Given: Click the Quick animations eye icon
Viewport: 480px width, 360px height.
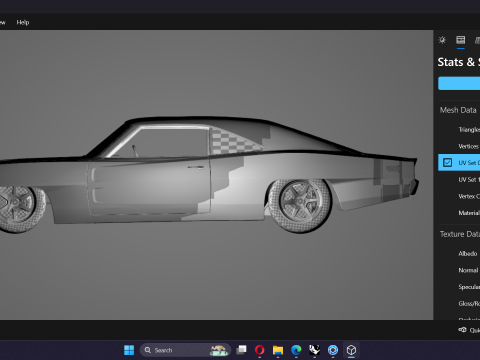Looking at the screenshot, I should coord(462,330).
